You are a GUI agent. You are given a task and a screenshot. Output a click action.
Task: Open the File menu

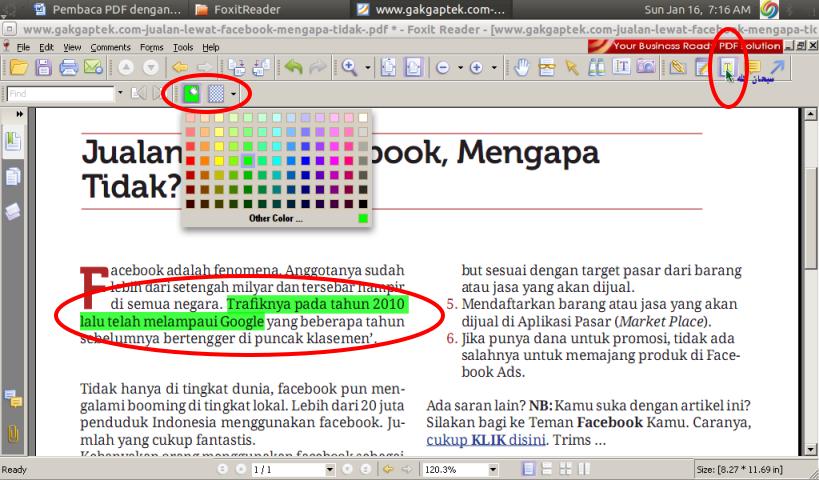point(23,47)
